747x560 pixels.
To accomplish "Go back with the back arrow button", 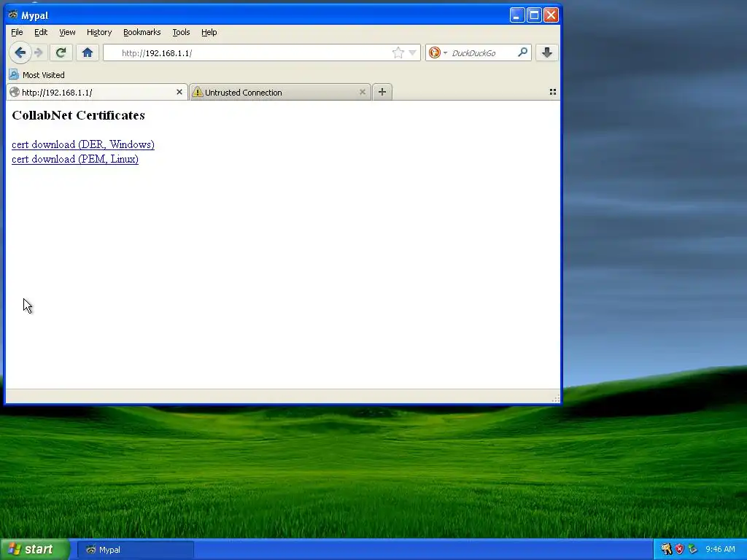I will 20,52.
